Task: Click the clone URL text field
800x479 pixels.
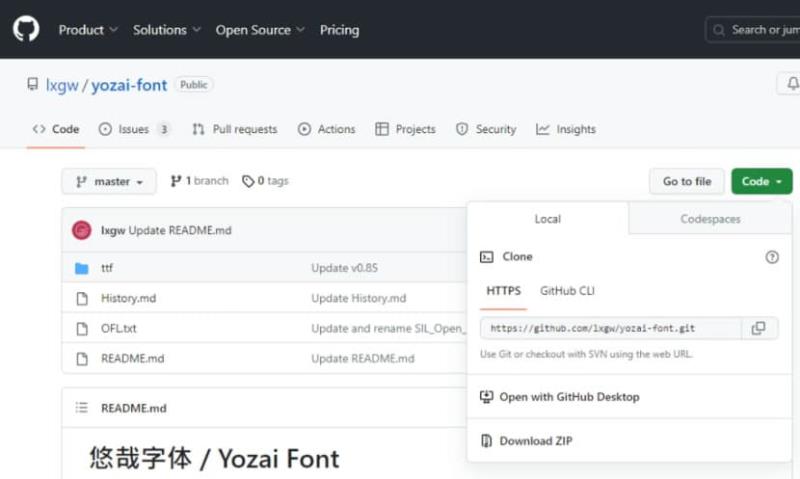Action: coord(610,328)
